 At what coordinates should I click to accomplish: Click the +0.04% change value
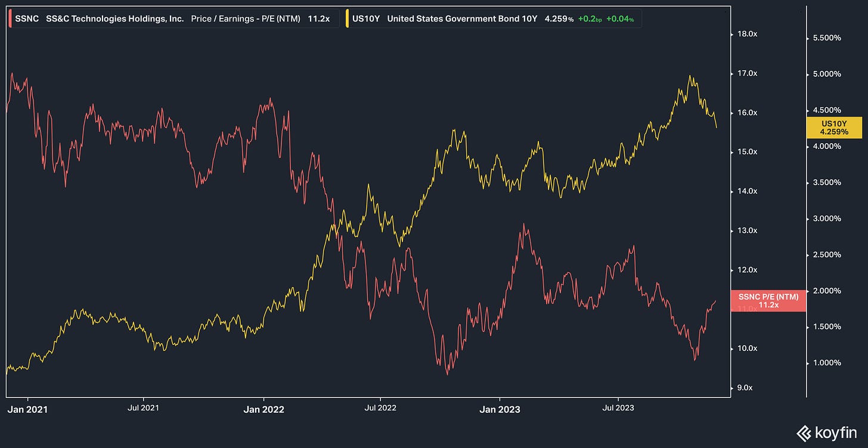coord(620,18)
